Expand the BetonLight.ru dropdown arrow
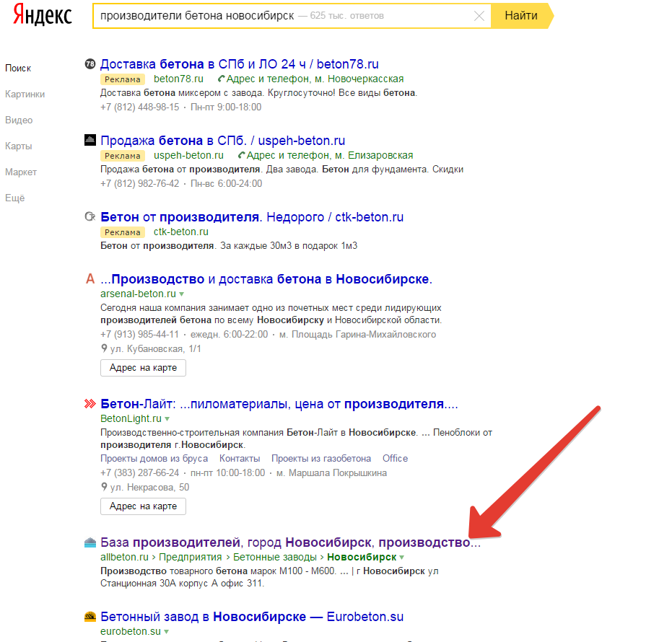672x642 pixels. (x=167, y=419)
